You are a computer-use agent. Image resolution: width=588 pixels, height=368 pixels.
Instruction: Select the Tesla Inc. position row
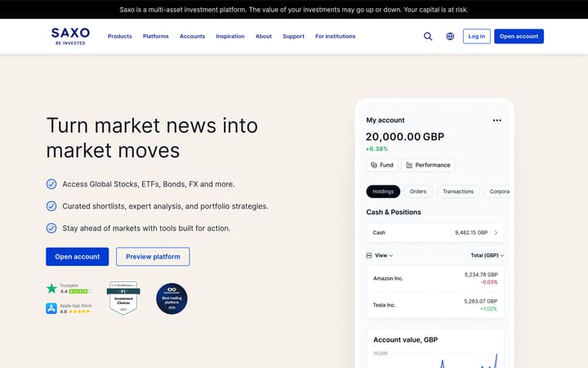[x=435, y=305]
